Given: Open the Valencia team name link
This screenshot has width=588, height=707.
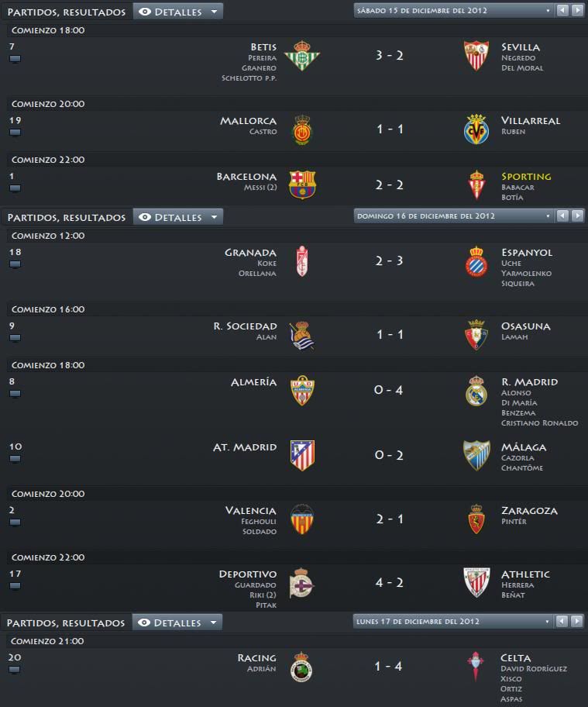Looking at the screenshot, I should pos(251,511).
